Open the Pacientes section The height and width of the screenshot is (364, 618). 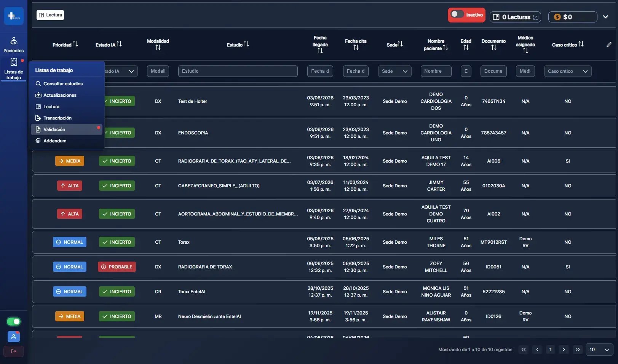14,45
